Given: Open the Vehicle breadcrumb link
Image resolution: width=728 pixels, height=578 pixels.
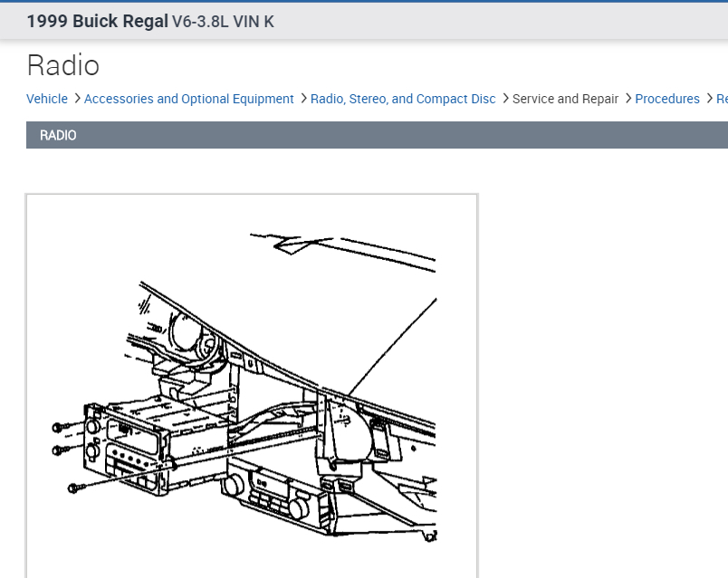Looking at the screenshot, I should (47, 99).
